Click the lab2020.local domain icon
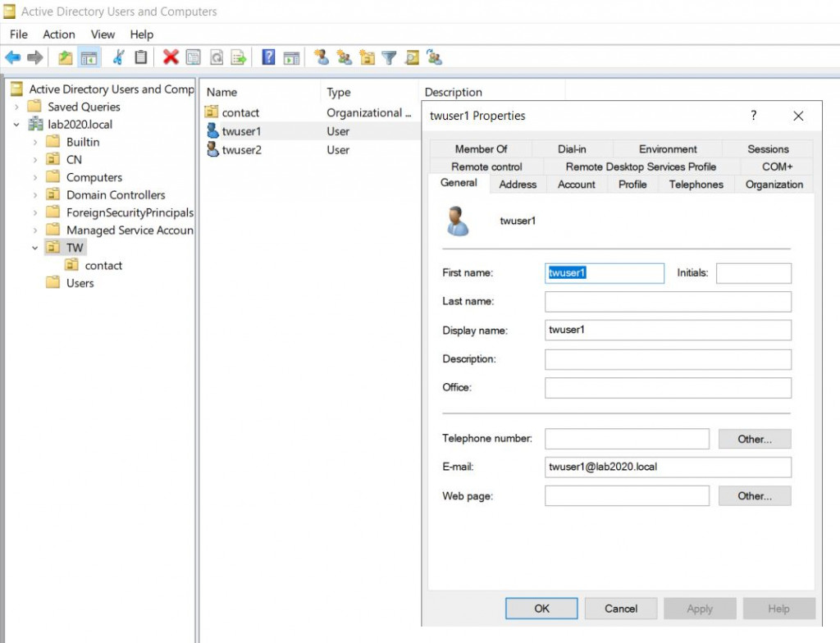Screen dimensions: 840x643 tap(36, 125)
